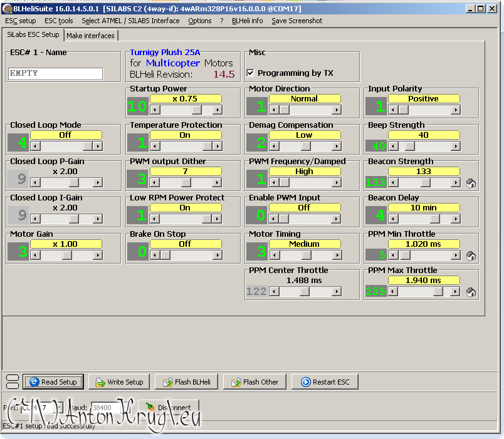Viewport: 504px width, 439px height.
Task: Increase Demag Compensation with right arrow
Action: [x=337, y=146]
